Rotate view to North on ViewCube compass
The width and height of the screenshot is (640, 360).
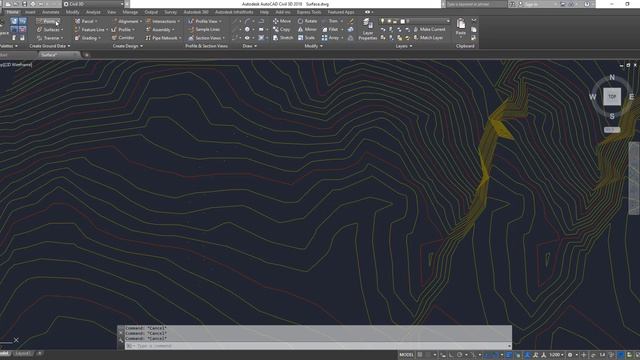pyautogui.click(x=612, y=78)
